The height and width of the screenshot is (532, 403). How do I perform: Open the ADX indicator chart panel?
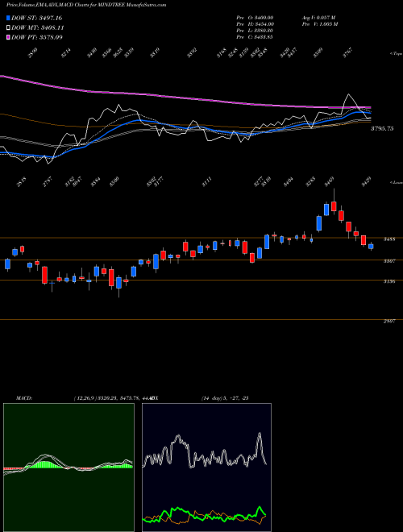click(x=206, y=468)
